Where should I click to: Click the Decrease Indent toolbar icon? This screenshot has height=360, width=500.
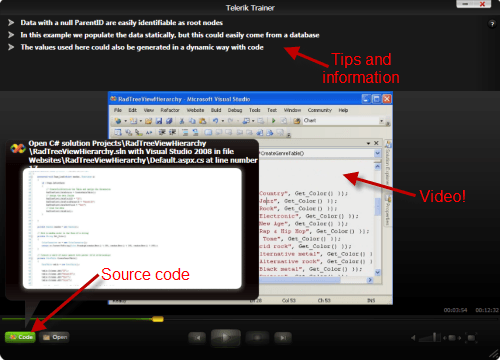point(162,132)
